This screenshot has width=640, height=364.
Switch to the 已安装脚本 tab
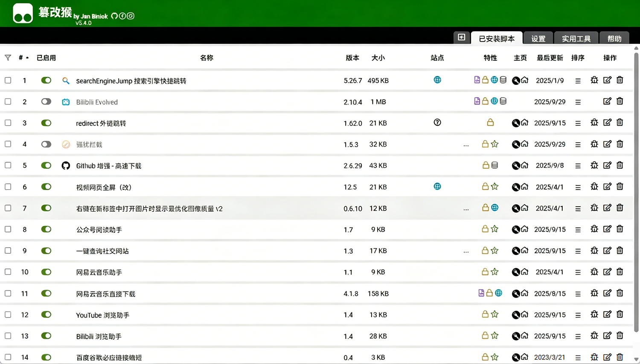tap(497, 38)
